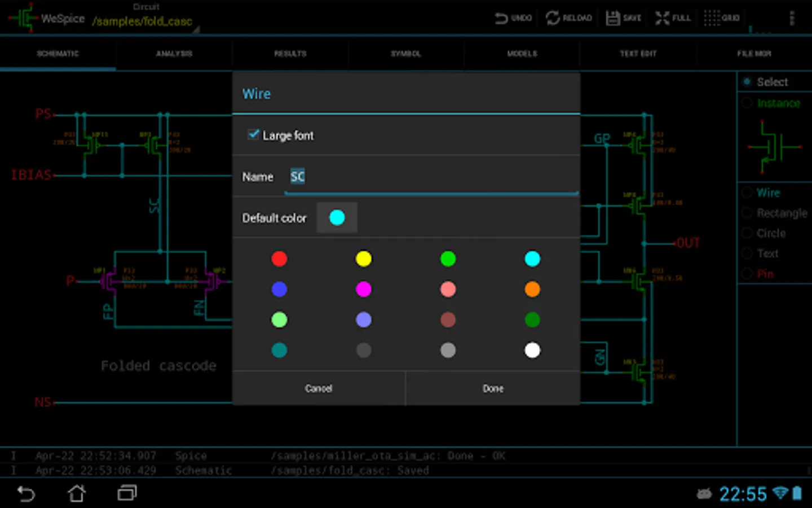Switch to the Results tab
The height and width of the screenshot is (508, 812).
pos(290,54)
